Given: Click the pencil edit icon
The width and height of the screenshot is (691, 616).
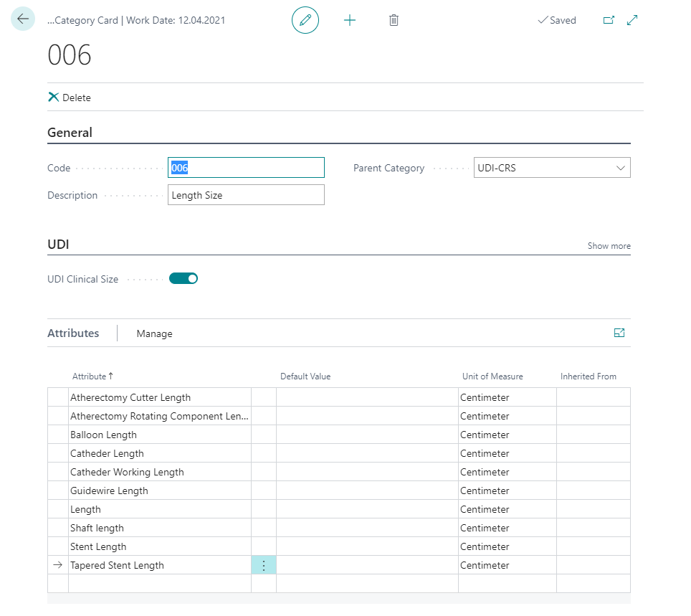Looking at the screenshot, I should pos(305,20).
